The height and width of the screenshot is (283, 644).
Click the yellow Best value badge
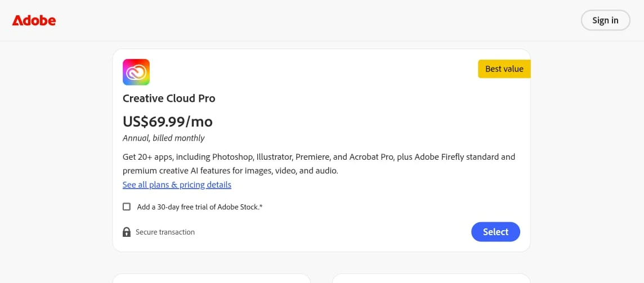(504, 69)
